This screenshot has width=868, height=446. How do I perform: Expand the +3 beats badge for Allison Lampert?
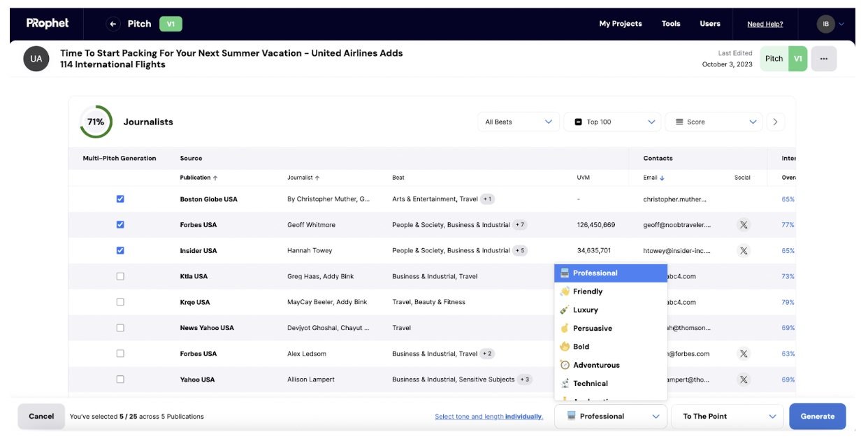pyautogui.click(x=525, y=380)
